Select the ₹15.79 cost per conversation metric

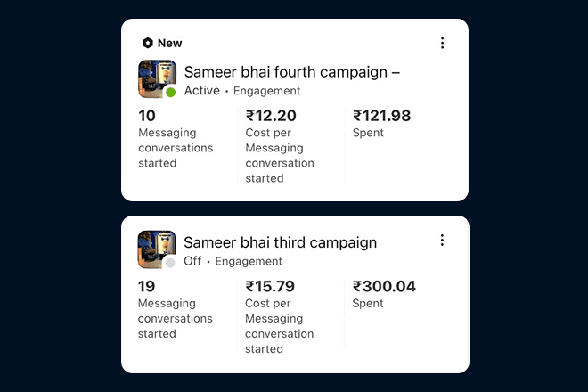click(x=280, y=317)
